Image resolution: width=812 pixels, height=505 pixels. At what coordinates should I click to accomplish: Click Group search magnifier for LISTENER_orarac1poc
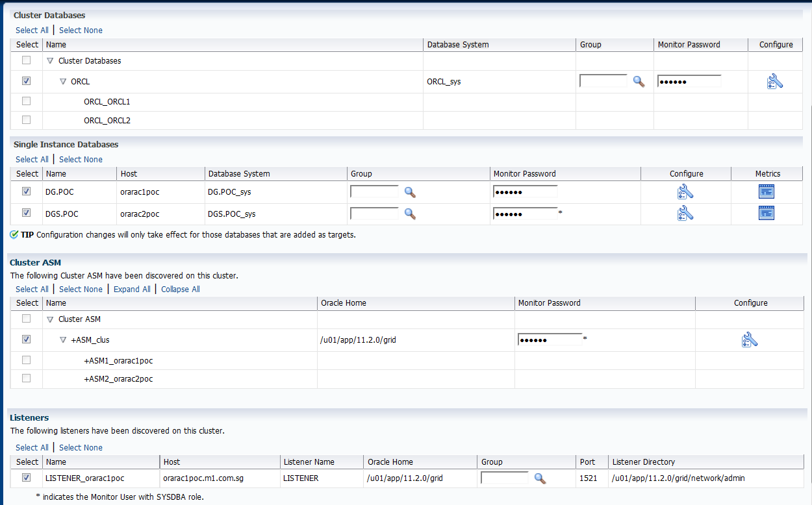coord(540,478)
